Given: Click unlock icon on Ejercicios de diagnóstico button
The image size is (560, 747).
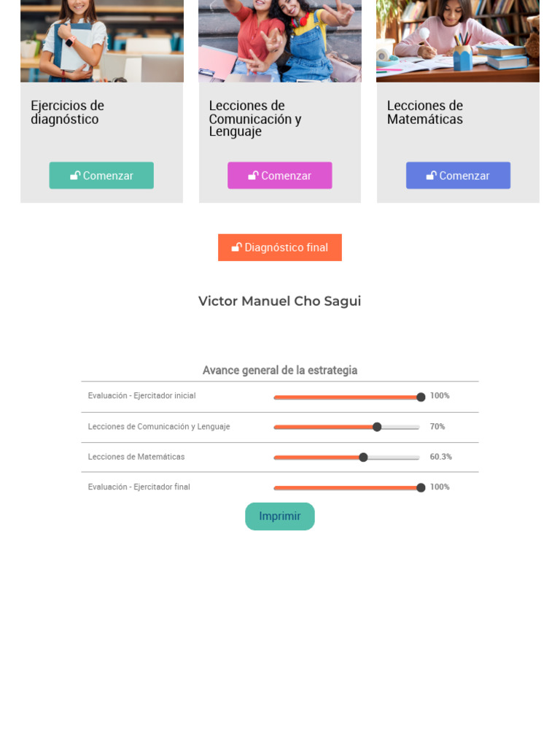Looking at the screenshot, I should tap(75, 176).
